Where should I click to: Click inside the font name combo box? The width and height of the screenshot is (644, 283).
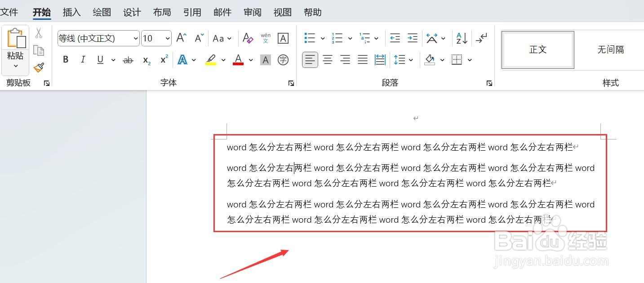(x=94, y=38)
